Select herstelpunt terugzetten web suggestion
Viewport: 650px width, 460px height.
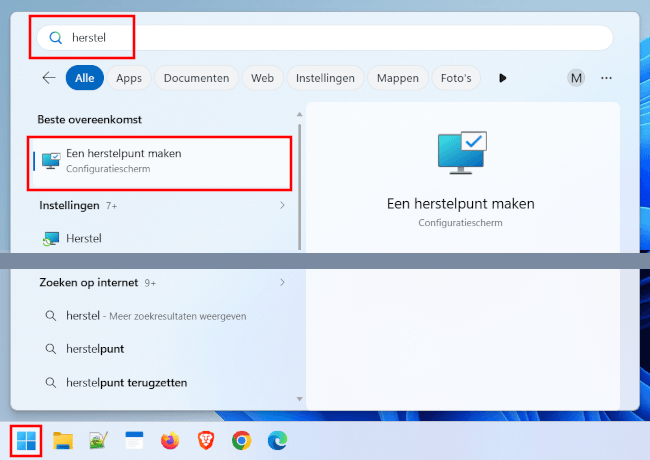point(162,382)
